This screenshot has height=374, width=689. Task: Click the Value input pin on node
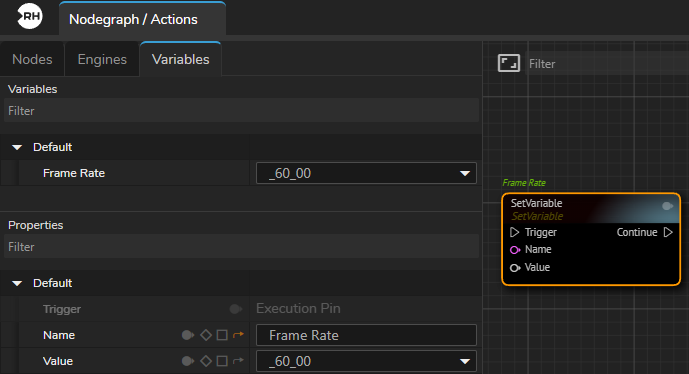click(x=515, y=268)
